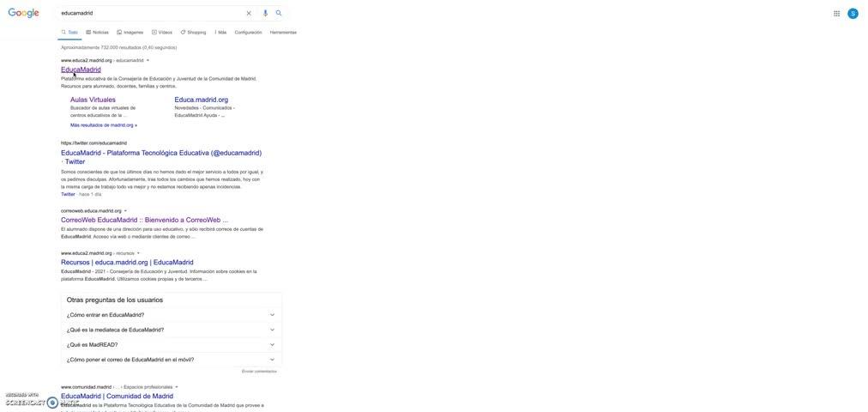The height and width of the screenshot is (412, 868).
Task: Click the blue search magnifier icon
Action: coord(279,13)
